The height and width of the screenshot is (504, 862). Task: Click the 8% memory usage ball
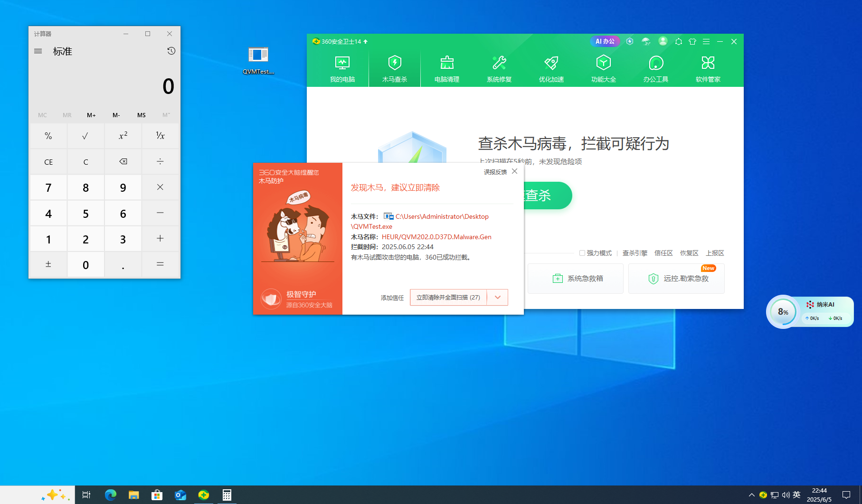point(783,312)
